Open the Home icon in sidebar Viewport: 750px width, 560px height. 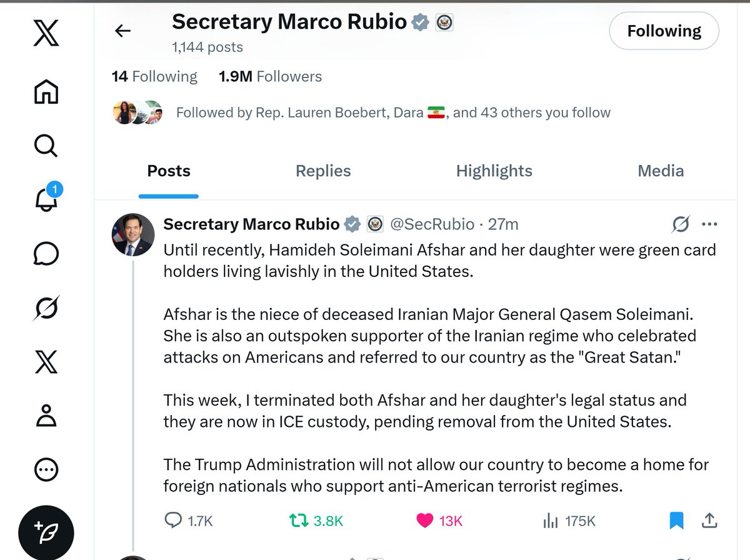[46, 91]
